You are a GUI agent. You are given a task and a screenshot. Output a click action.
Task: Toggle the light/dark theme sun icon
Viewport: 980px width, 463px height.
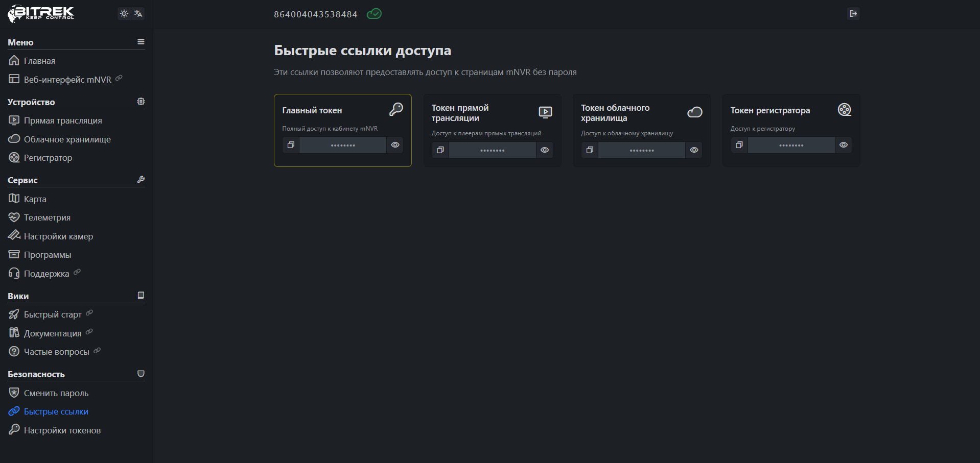pyautogui.click(x=124, y=14)
